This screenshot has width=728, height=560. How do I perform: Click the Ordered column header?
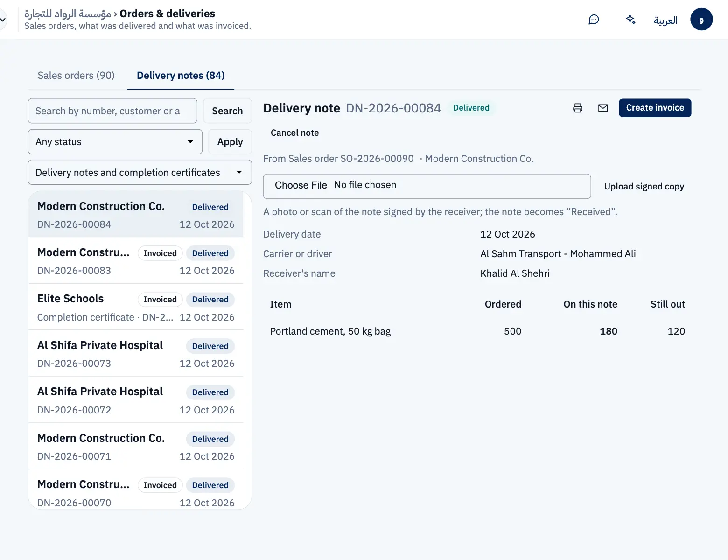tap(503, 304)
